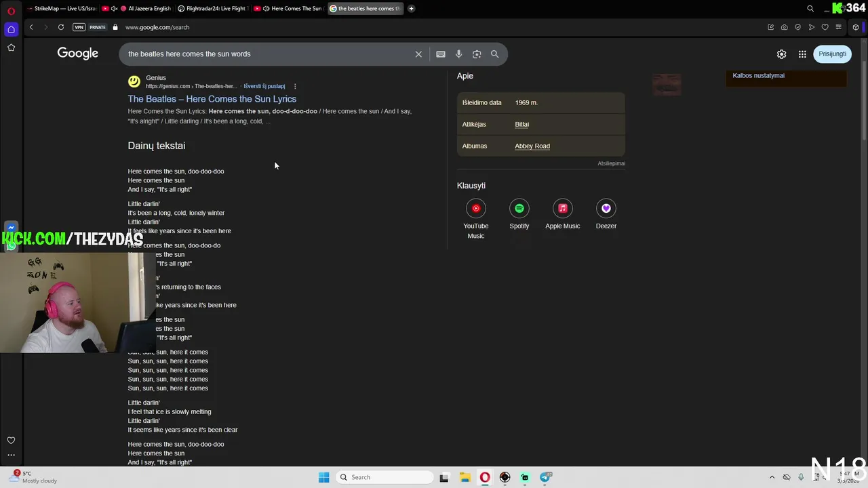Switch to the StrikeMap tab

tap(61, 9)
